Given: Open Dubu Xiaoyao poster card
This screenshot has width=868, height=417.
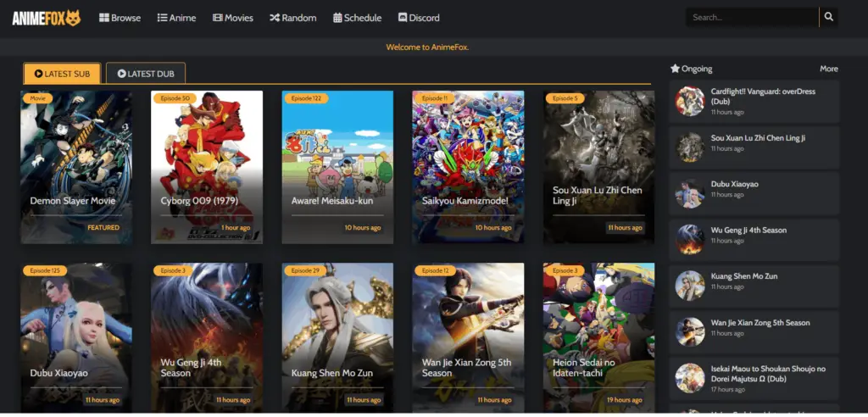Looking at the screenshot, I should pos(76,338).
